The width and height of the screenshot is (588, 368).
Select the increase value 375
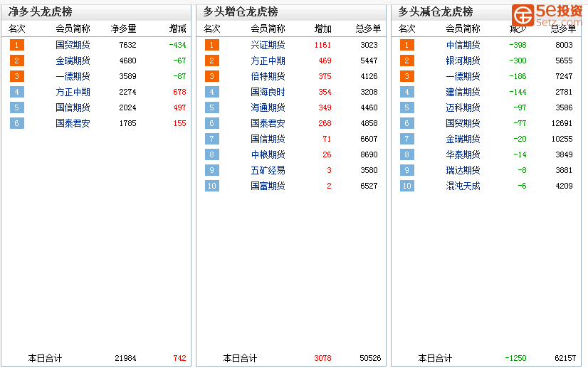(x=325, y=77)
